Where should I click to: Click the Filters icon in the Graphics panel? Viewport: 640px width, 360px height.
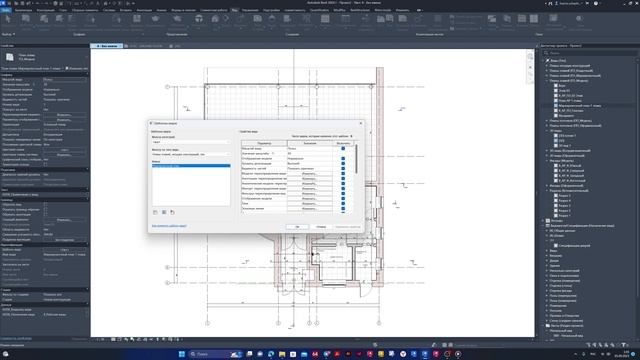coord(59,19)
